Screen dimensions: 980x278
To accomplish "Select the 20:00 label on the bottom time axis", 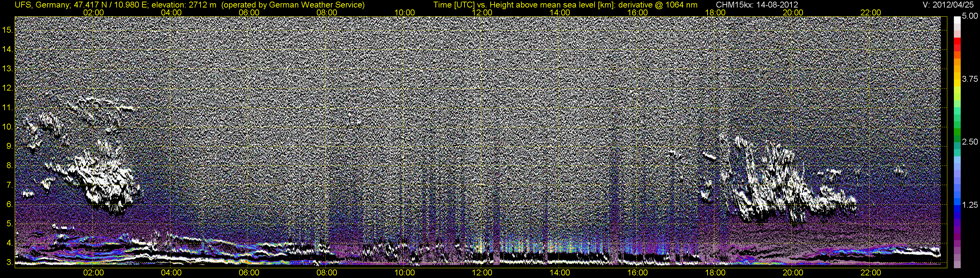I will click(x=793, y=273).
